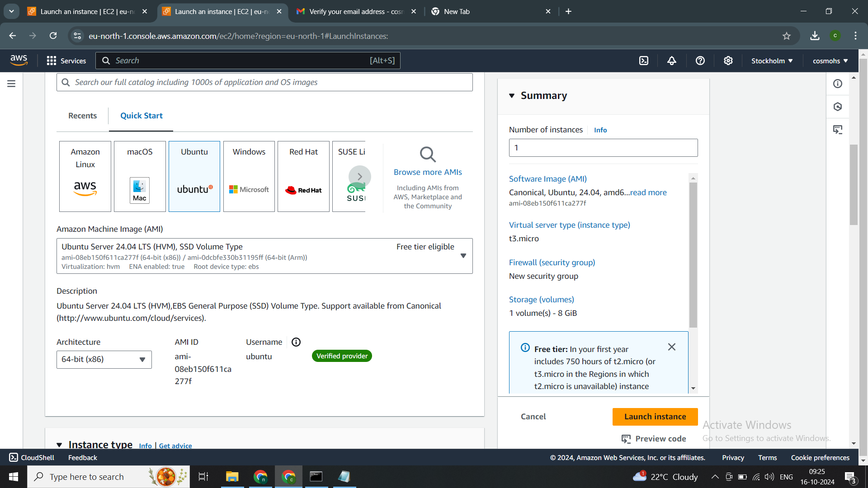This screenshot has width=868, height=488.
Task: Open the cosmohs account dropdown
Action: [830, 61]
